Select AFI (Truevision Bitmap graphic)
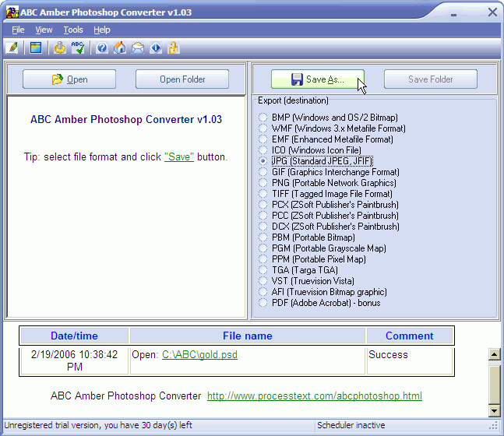Screen dimensions: 504x436 (x=323, y=292)
